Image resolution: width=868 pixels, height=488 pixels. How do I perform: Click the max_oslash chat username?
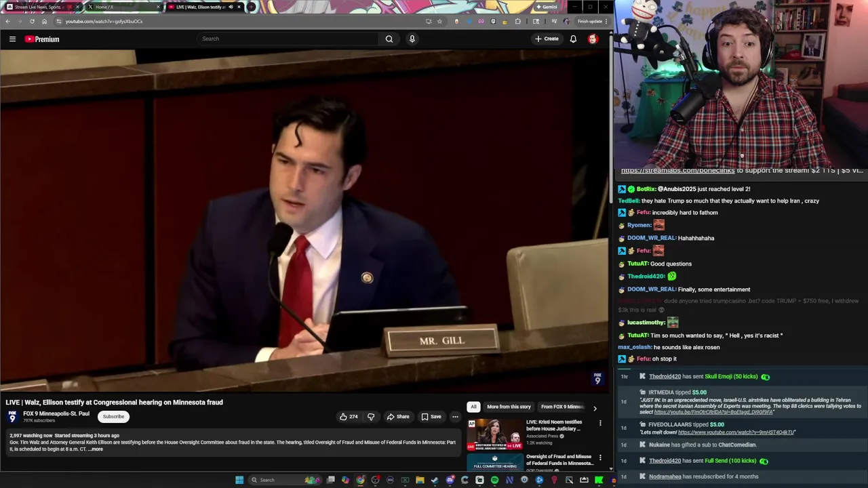coord(635,347)
